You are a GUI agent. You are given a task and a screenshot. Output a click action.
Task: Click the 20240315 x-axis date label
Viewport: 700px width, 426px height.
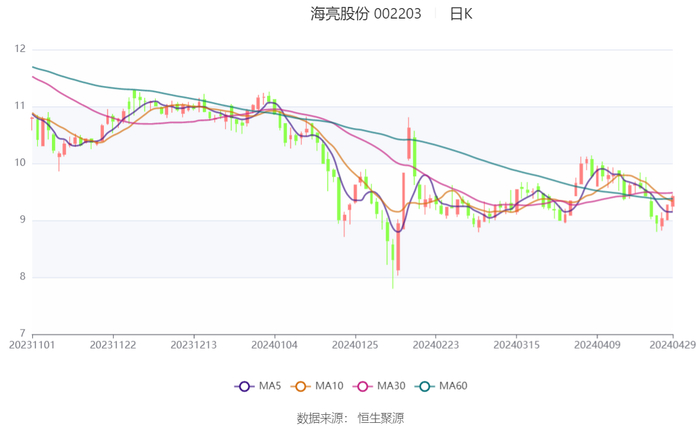516,344
